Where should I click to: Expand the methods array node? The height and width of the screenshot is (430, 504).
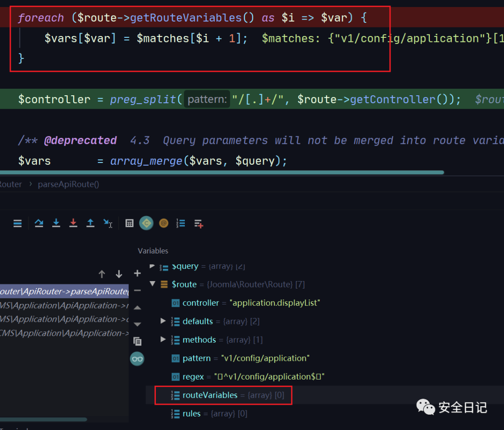pos(163,339)
